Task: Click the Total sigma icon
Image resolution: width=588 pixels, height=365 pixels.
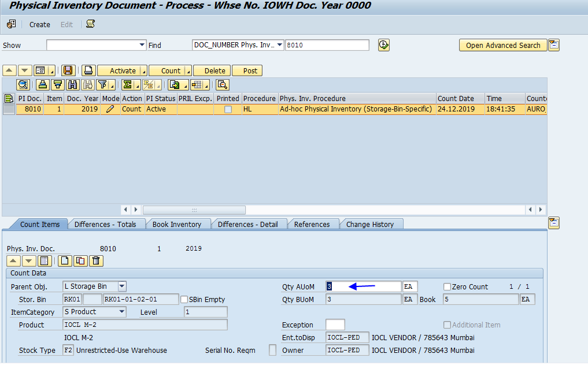Action: point(128,85)
